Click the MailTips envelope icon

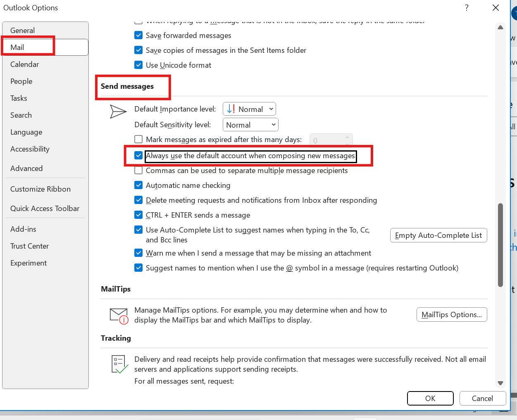pyautogui.click(x=119, y=316)
